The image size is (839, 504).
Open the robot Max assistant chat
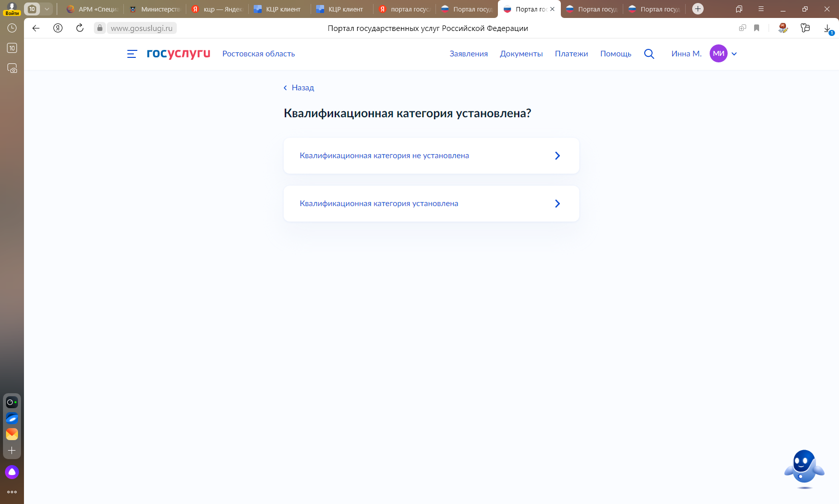click(804, 469)
